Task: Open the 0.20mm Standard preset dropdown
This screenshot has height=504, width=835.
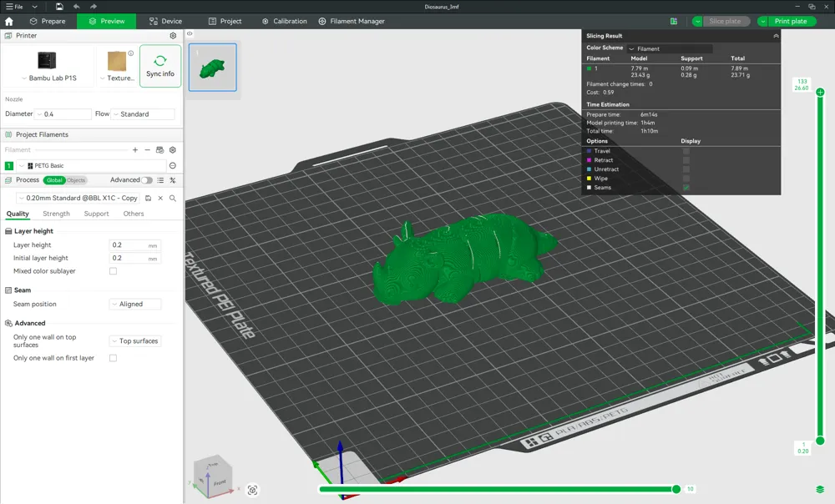Action: (x=78, y=198)
